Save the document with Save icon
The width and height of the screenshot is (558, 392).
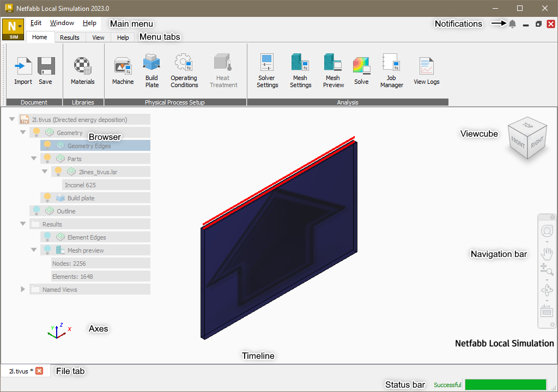[x=46, y=66]
